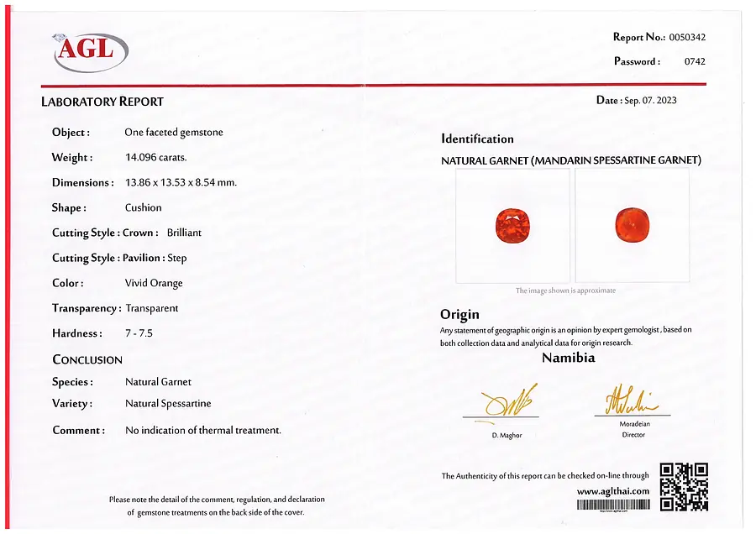Click the Moradeian Director signature
The image size is (756, 534).
[x=632, y=400]
